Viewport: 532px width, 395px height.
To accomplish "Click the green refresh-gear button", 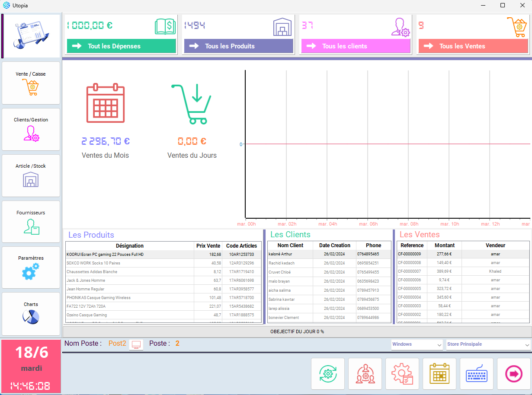I will (328, 374).
